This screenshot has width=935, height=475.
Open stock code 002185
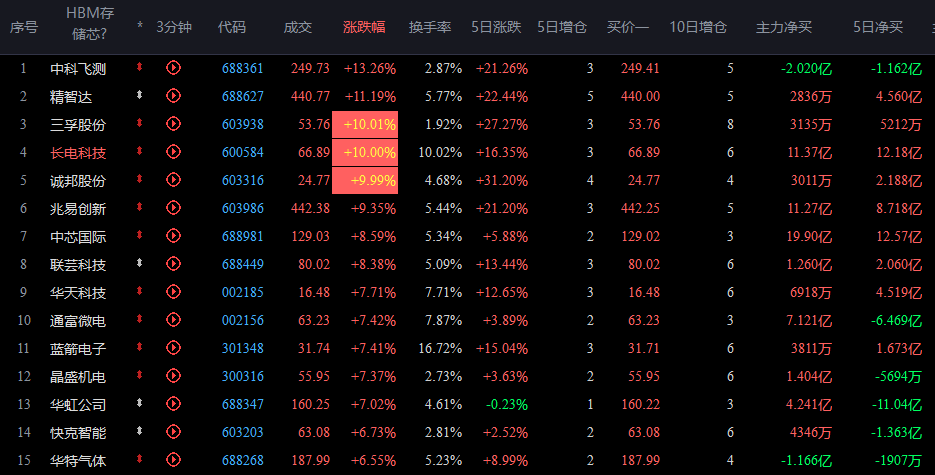[243, 293]
